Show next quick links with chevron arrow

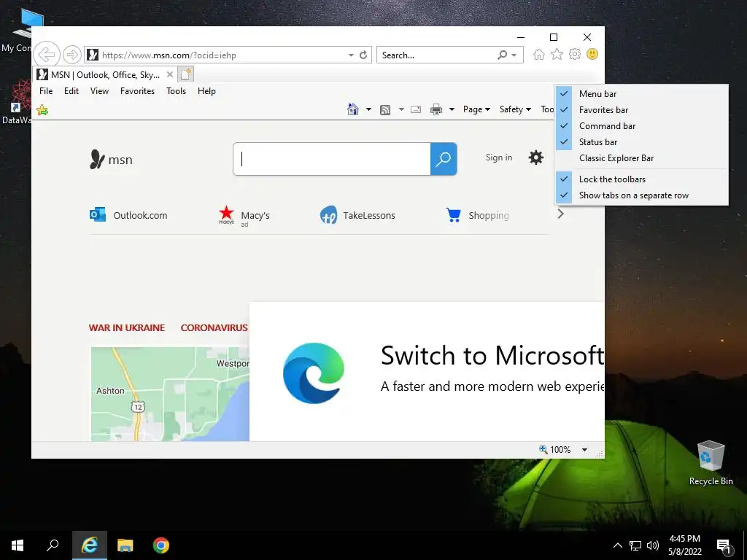click(561, 214)
